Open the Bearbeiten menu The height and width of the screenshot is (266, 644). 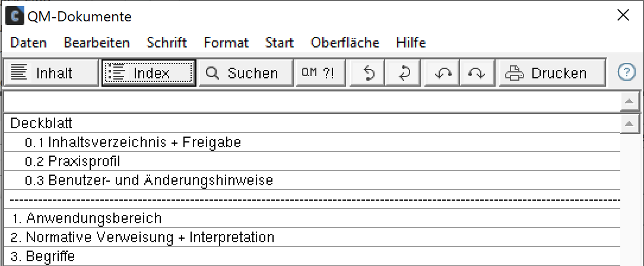(x=97, y=43)
